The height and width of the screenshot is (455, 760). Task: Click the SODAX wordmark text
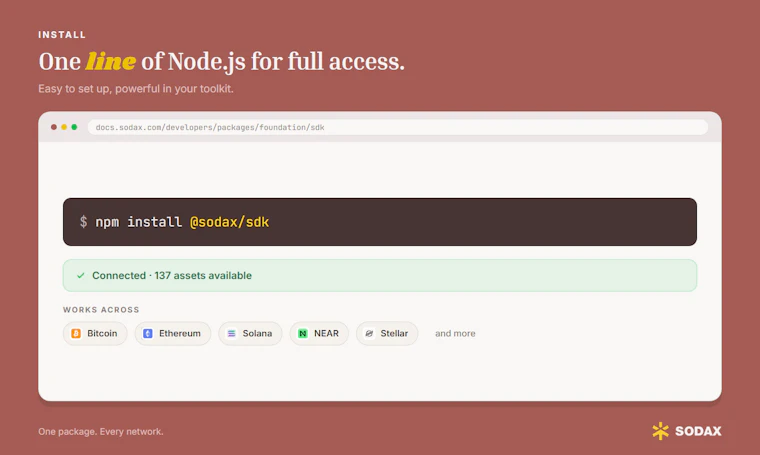click(698, 431)
